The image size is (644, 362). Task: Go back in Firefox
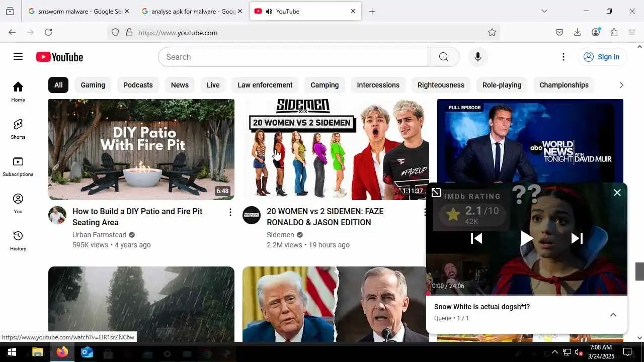pos(12,32)
